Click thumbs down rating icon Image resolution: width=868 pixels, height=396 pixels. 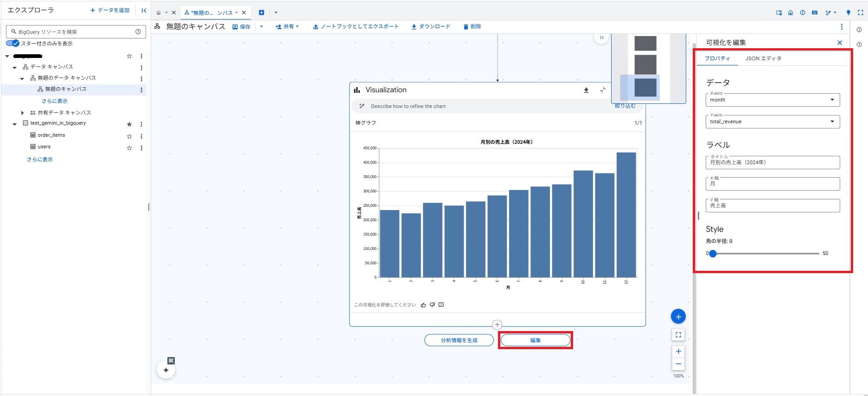[x=432, y=305]
